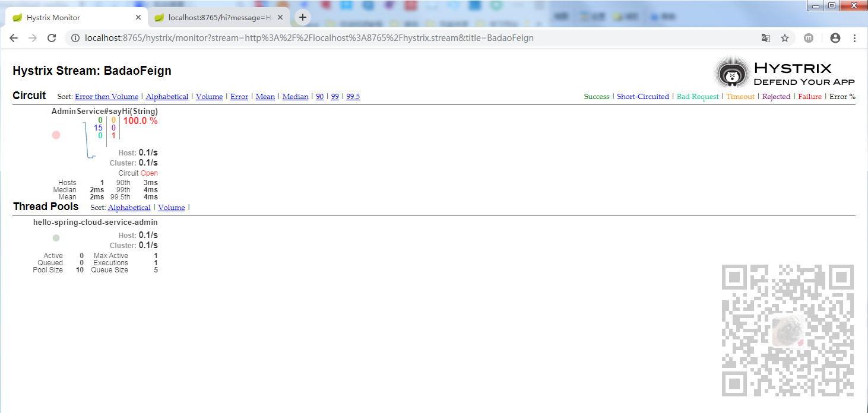The image size is (868, 413).
Task: Click the circuit request rate sparkline
Action: pyautogui.click(x=88, y=140)
